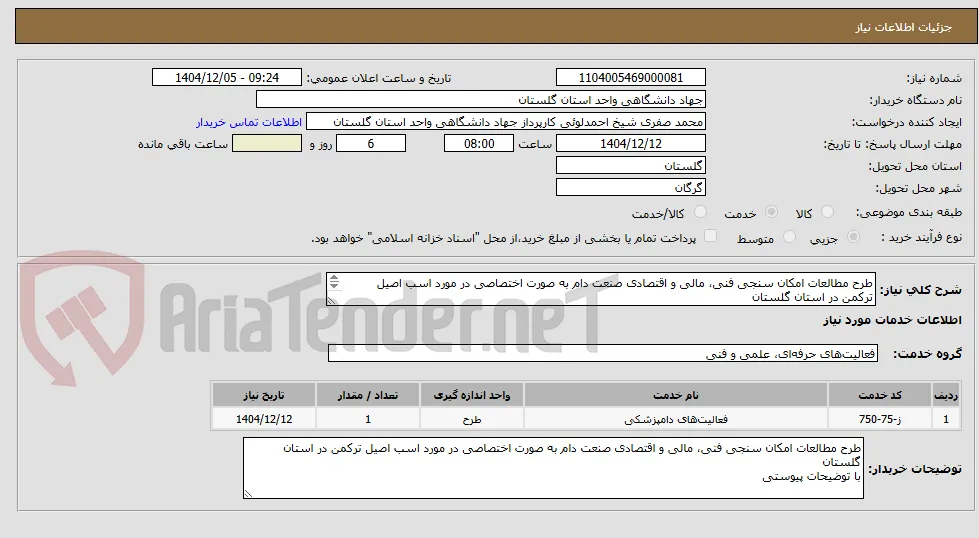
Task: Click the row number cell in the ردیف column
Action: pos(945,419)
